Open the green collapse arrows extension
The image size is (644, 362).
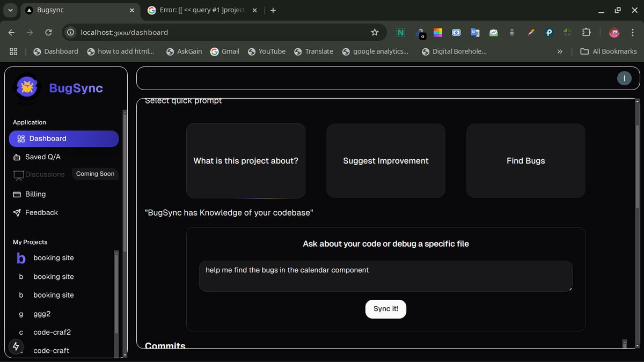click(567, 32)
